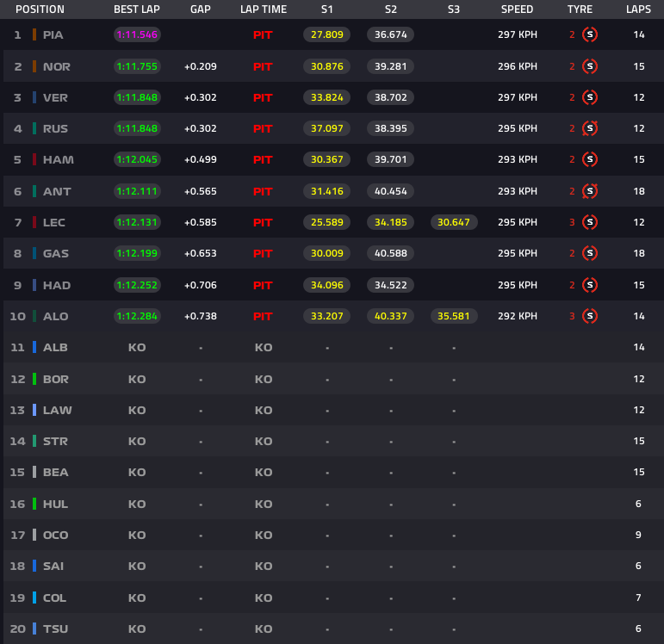
Task: Click the BEST LAP column header
Action: click(x=136, y=9)
